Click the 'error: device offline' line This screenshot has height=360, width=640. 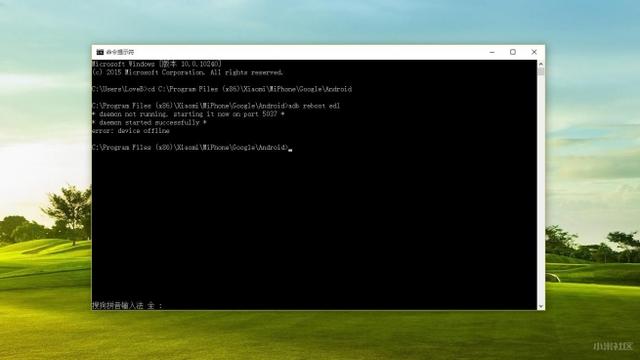(131, 131)
